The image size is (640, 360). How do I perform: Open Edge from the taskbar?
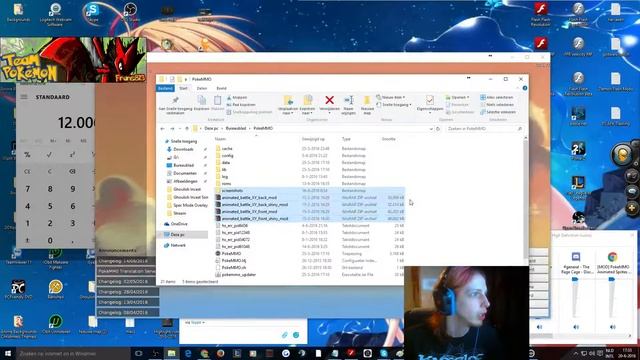[x=188, y=353]
